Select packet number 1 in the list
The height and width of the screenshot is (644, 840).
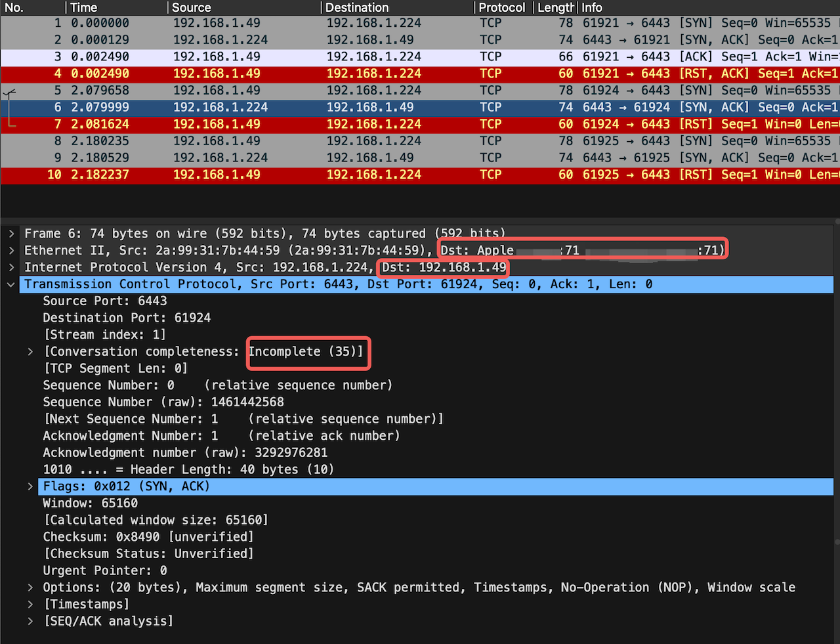pyautogui.click(x=420, y=23)
